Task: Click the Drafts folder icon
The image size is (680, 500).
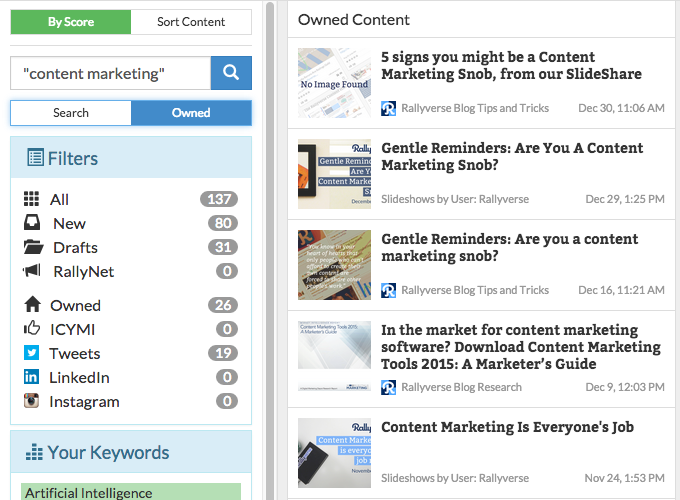Action: point(33,247)
